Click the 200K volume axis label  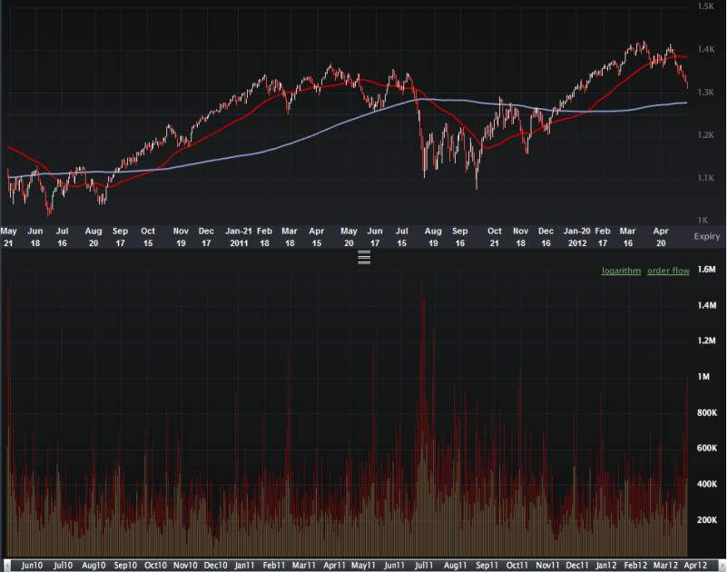(x=707, y=520)
